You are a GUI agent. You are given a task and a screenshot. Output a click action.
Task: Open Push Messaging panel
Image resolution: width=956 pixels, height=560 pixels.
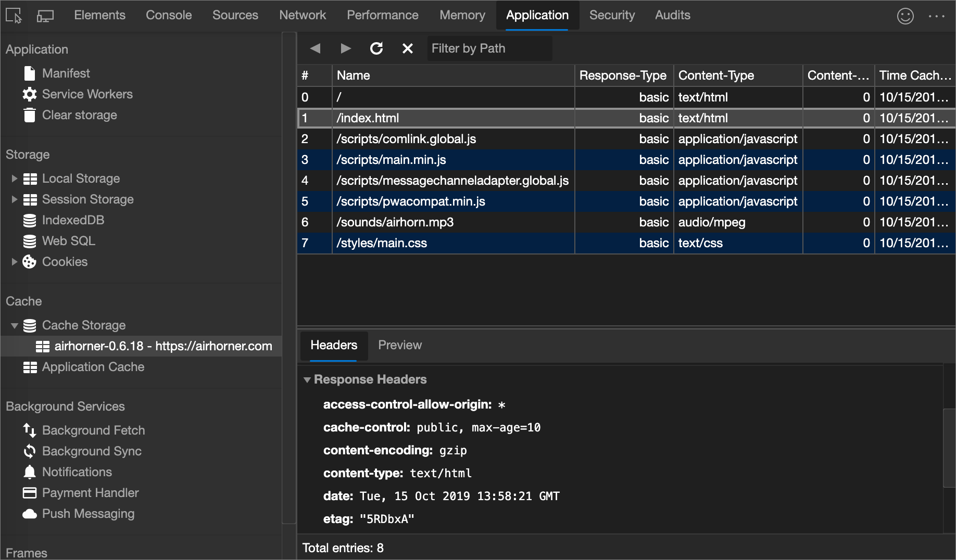[88, 514]
